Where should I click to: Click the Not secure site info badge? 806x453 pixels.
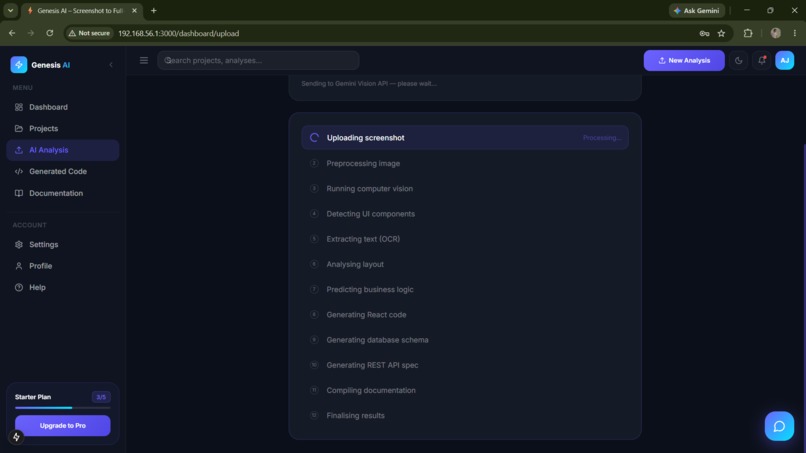pyautogui.click(x=89, y=33)
